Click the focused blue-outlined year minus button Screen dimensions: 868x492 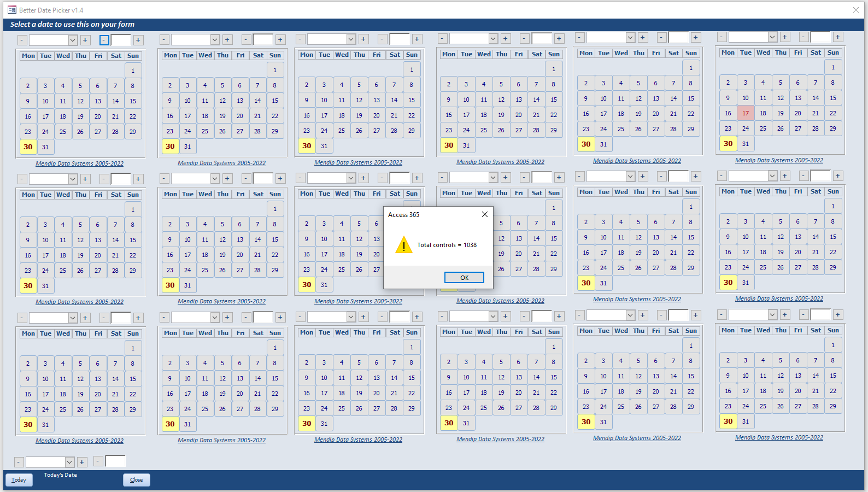point(104,40)
